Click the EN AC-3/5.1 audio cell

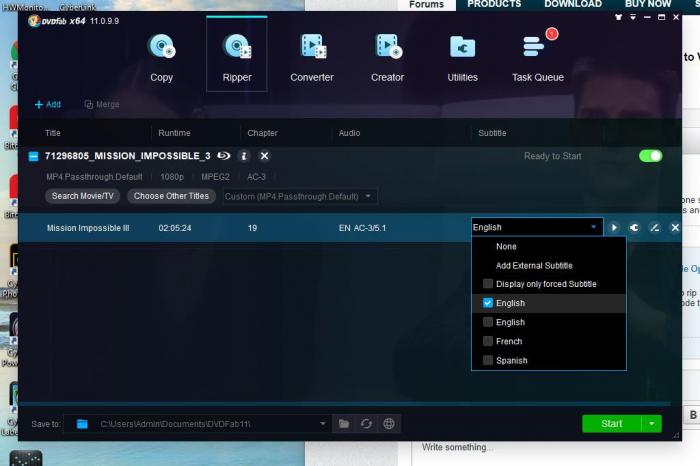coord(362,228)
